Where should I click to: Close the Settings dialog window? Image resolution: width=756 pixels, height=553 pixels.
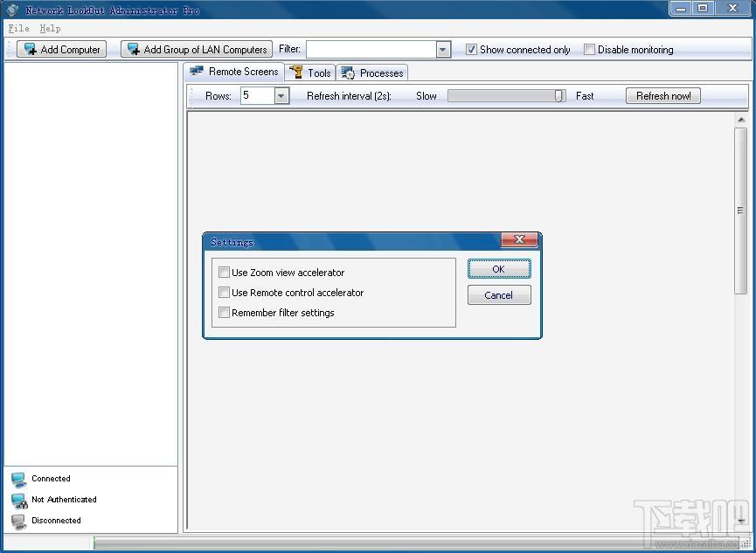pos(519,239)
